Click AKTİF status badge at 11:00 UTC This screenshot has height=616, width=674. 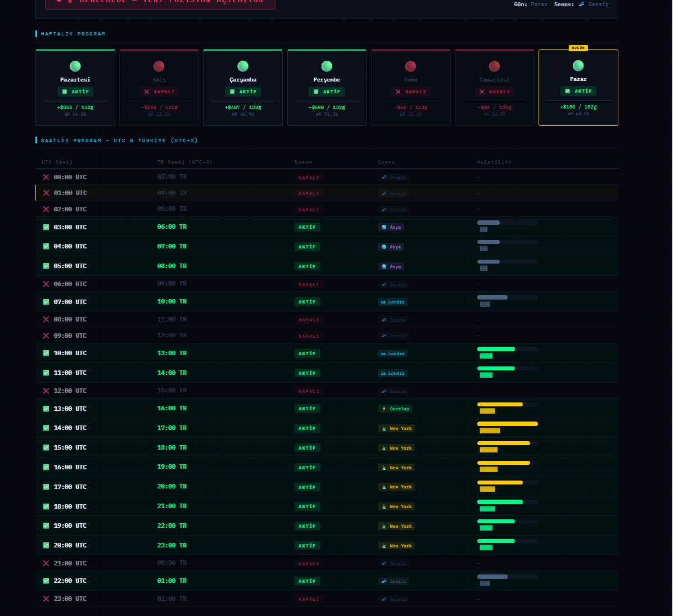307,374
